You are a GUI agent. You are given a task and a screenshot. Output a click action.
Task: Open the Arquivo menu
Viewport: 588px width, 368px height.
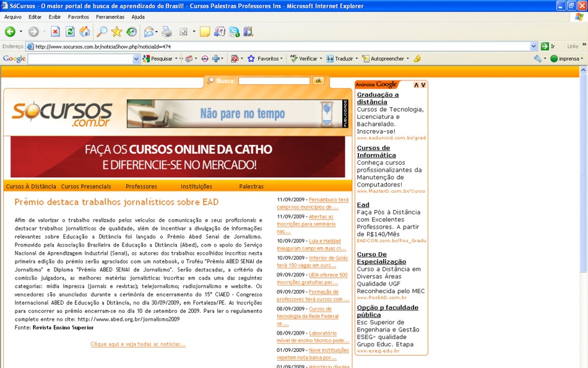(x=13, y=17)
